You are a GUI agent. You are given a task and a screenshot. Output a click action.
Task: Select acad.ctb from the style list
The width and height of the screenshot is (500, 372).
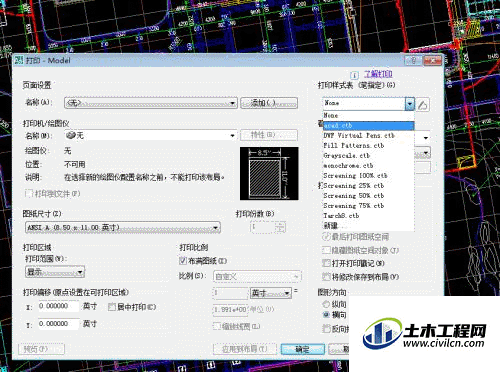pos(368,126)
